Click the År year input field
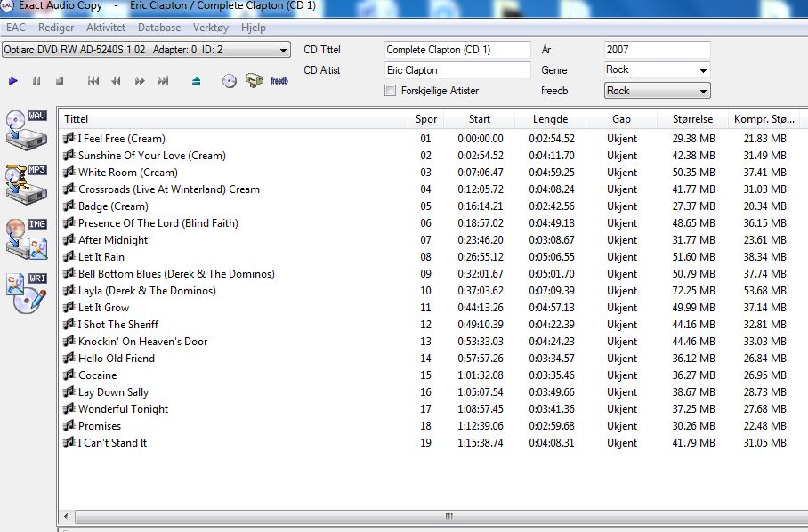 [657, 50]
